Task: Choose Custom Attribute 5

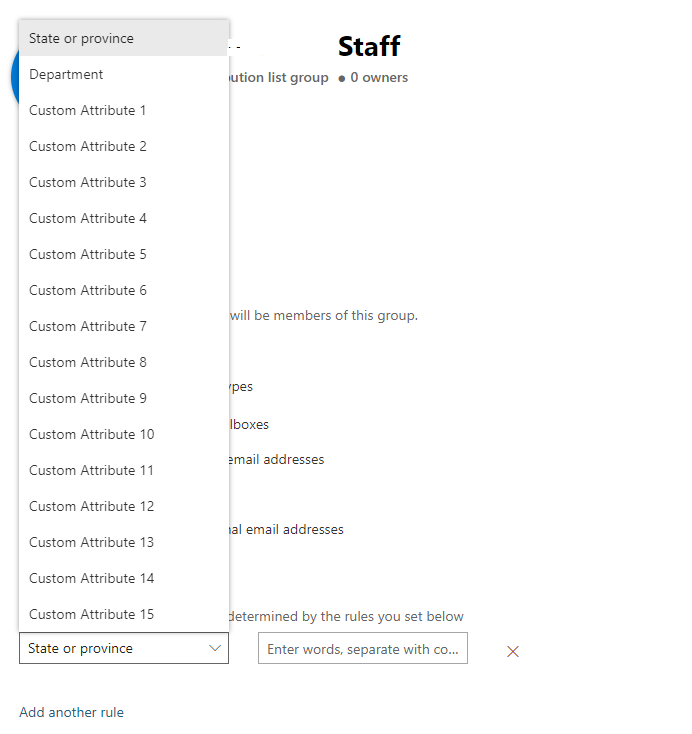Action: 124,255
